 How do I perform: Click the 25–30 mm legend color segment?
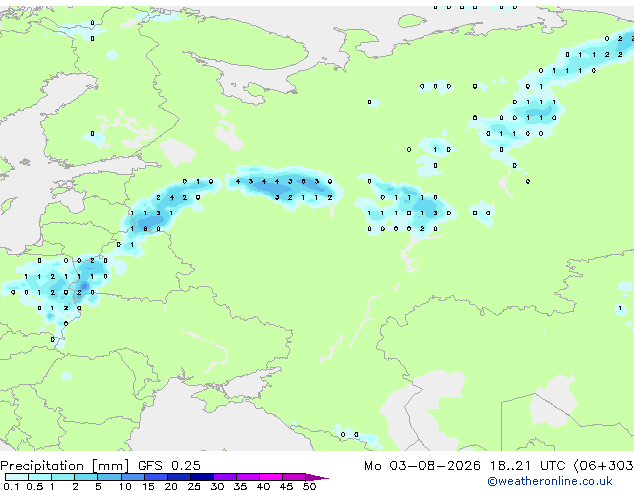(x=201, y=477)
